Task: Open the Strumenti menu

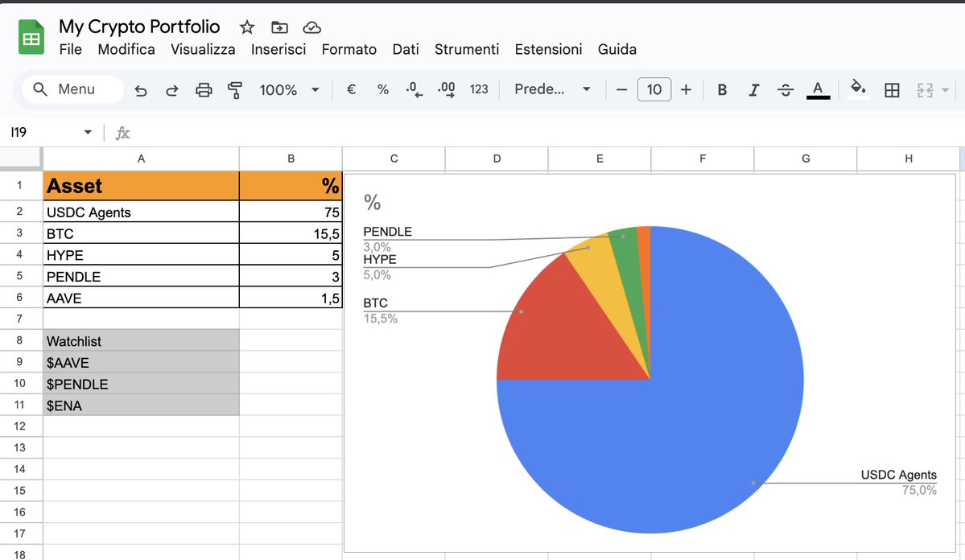Action: pos(467,49)
